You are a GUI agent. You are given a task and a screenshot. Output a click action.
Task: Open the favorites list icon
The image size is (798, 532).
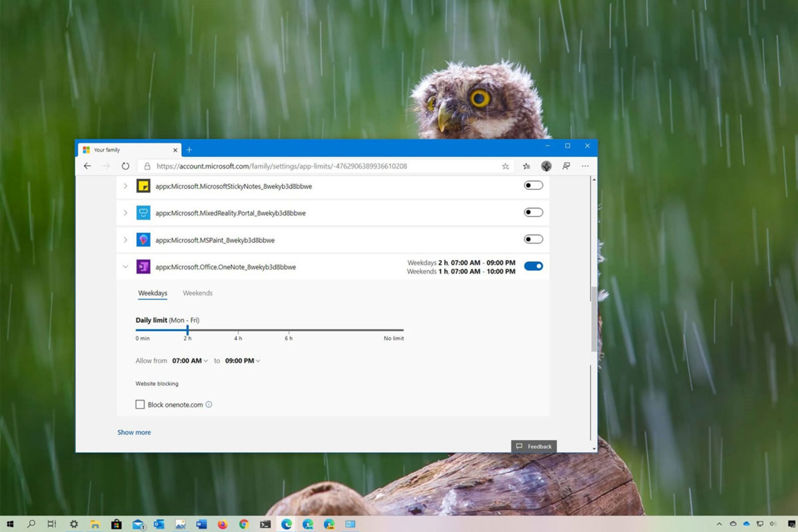(x=526, y=166)
